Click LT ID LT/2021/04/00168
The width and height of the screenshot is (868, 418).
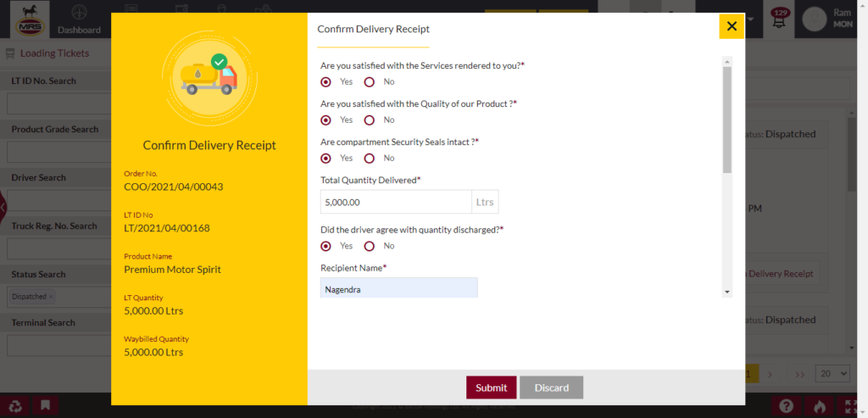pos(167,228)
